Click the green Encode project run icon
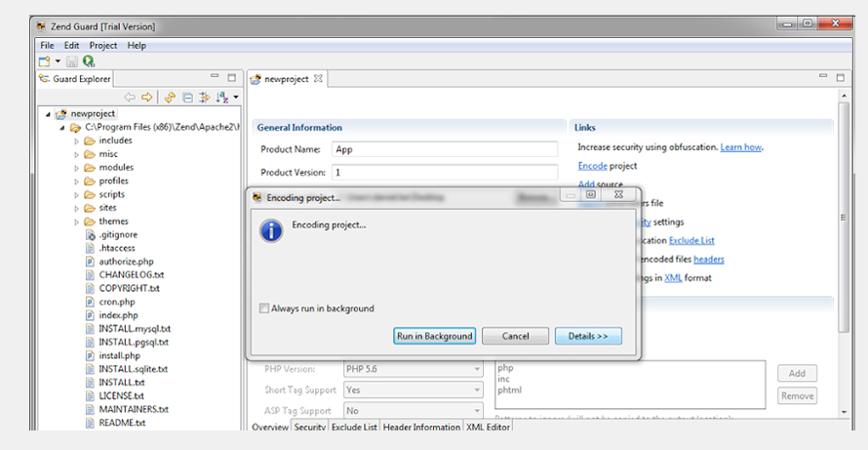The height and width of the screenshot is (450, 868). [89, 61]
